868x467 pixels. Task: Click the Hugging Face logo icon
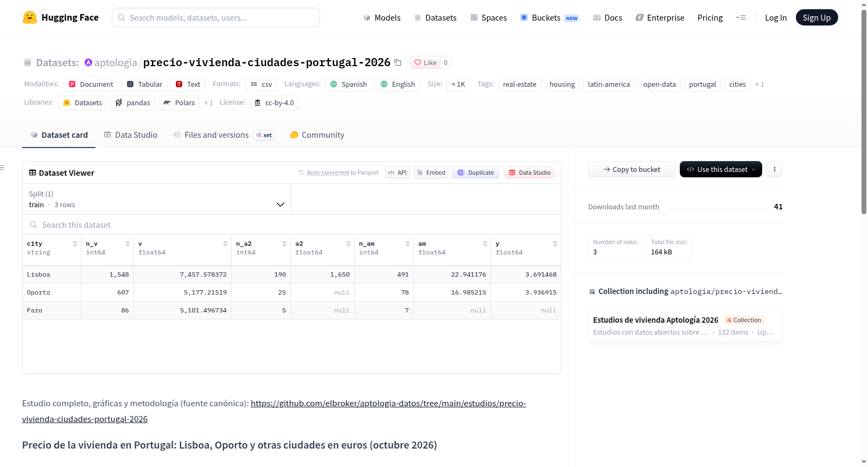(x=30, y=17)
